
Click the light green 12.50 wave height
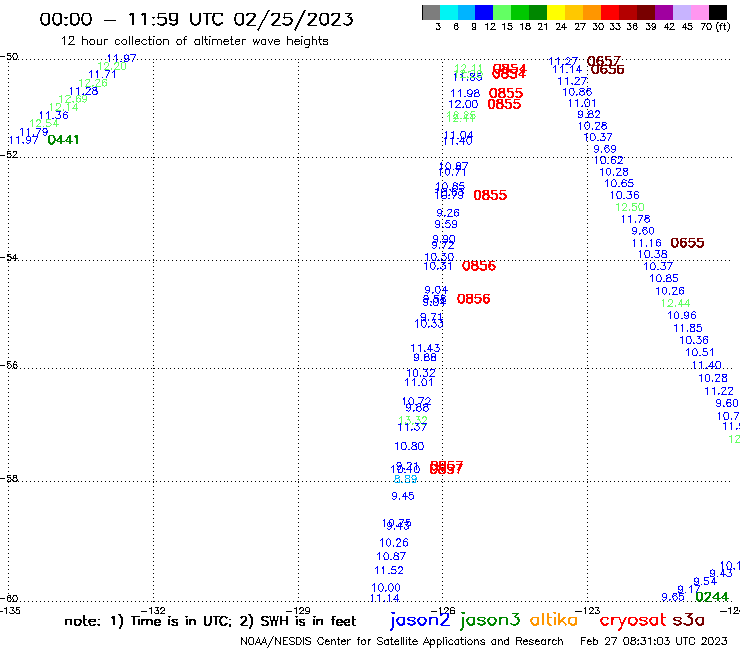(x=630, y=207)
